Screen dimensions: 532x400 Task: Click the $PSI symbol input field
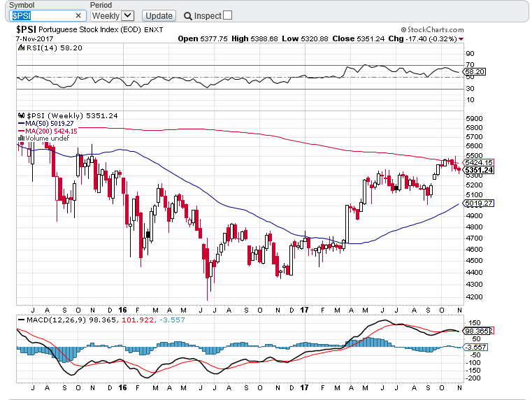(47, 15)
